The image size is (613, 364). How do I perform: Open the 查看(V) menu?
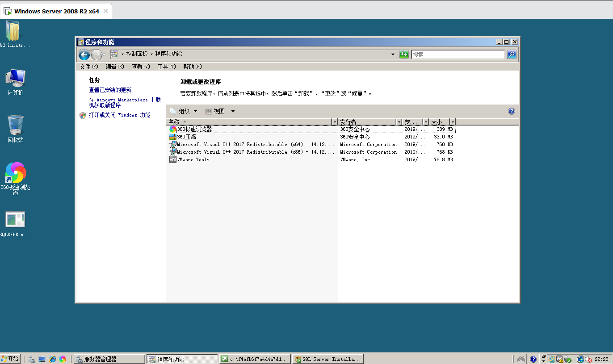(141, 67)
